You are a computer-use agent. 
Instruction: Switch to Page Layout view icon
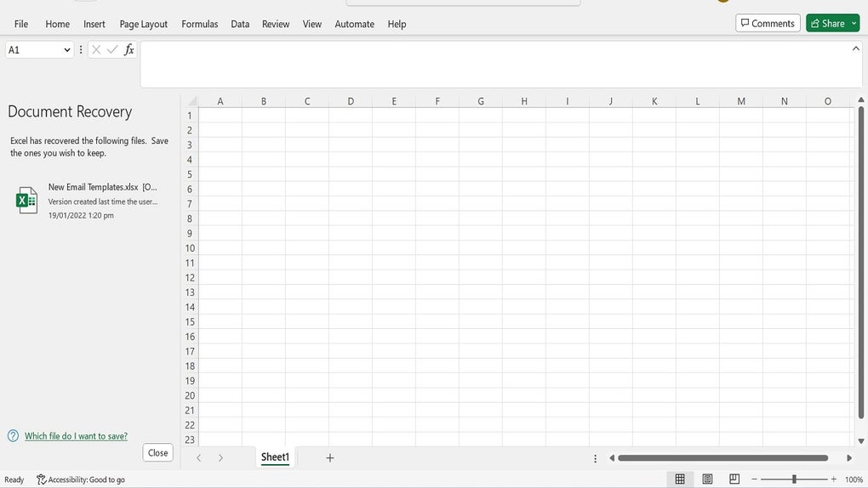tap(707, 479)
